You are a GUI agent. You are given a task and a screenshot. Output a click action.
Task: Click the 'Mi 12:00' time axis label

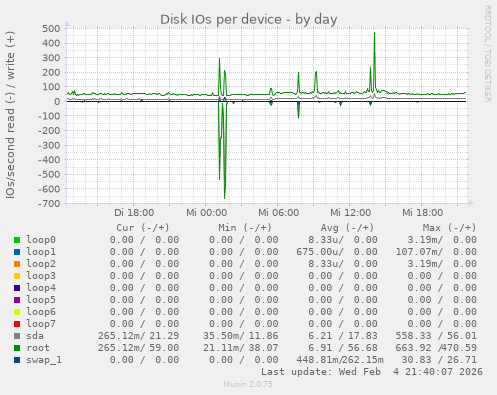coord(350,213)
